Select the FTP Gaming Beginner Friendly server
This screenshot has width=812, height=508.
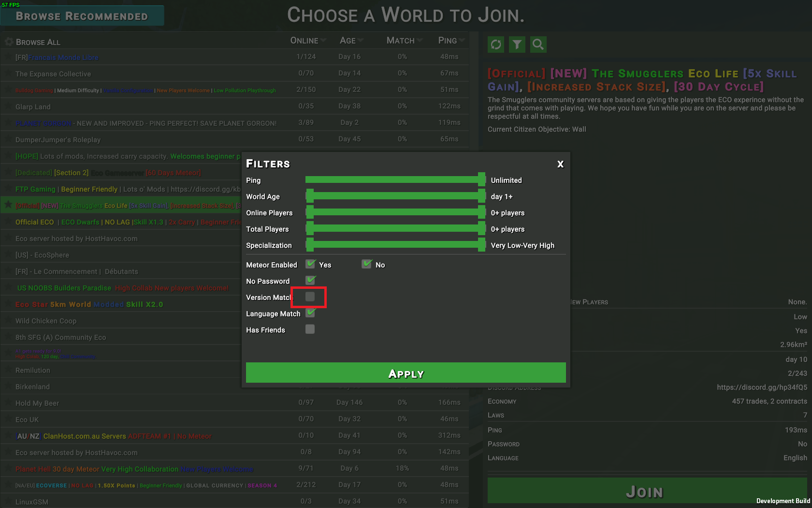pyautogui.click(x=121, y=189)
